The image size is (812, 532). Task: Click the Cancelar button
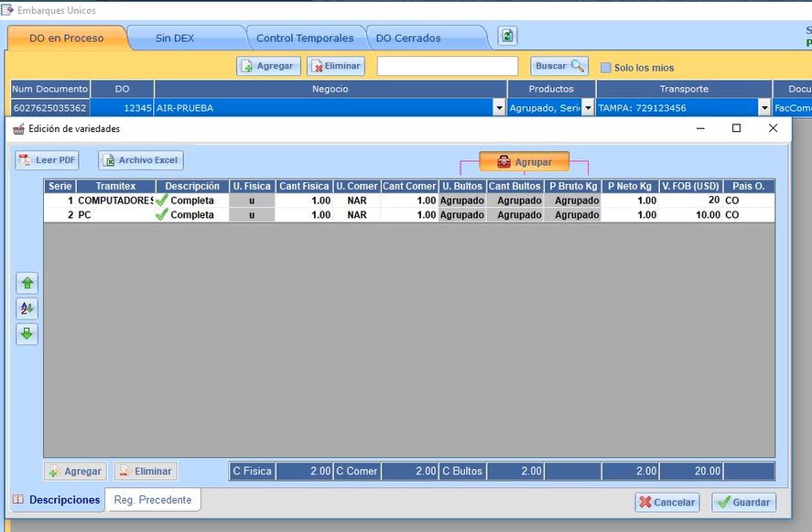[x=667, y=503]
